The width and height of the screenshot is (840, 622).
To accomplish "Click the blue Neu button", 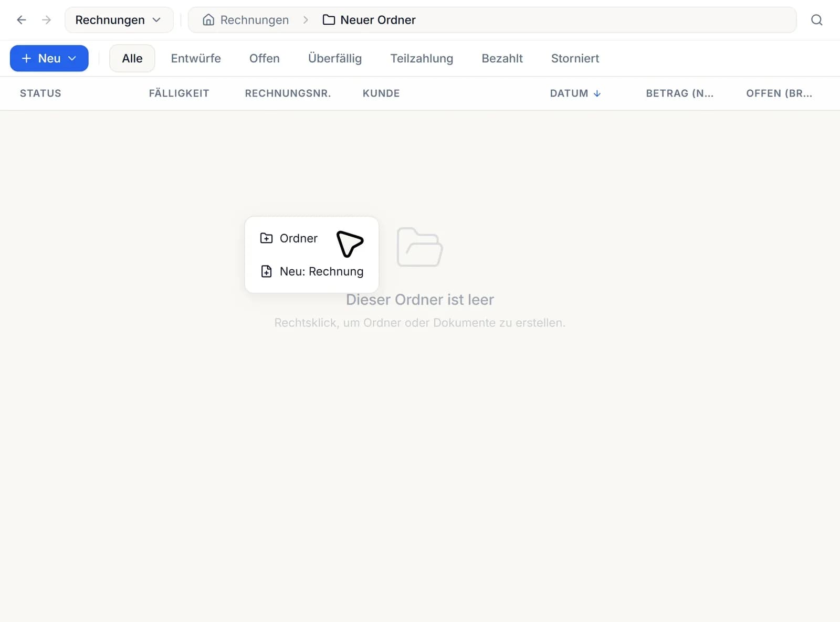I will coord(49,58).
